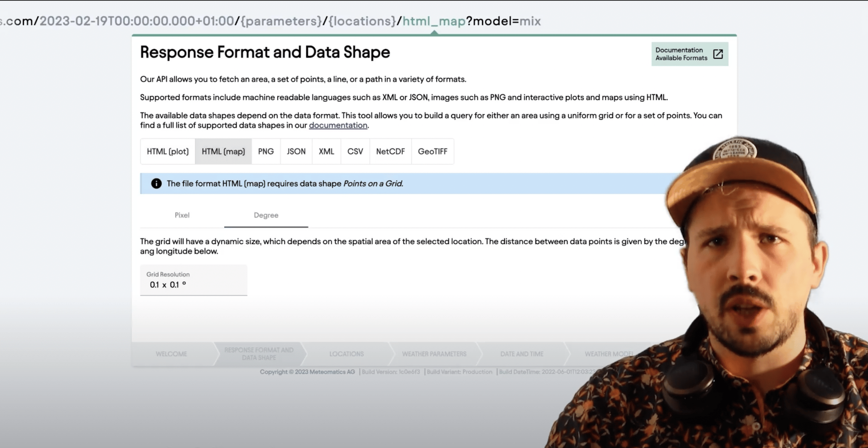This screenshot has height=448, width=868.
Task: Select the HTML (plot) format tab
Action: [168, 151]
